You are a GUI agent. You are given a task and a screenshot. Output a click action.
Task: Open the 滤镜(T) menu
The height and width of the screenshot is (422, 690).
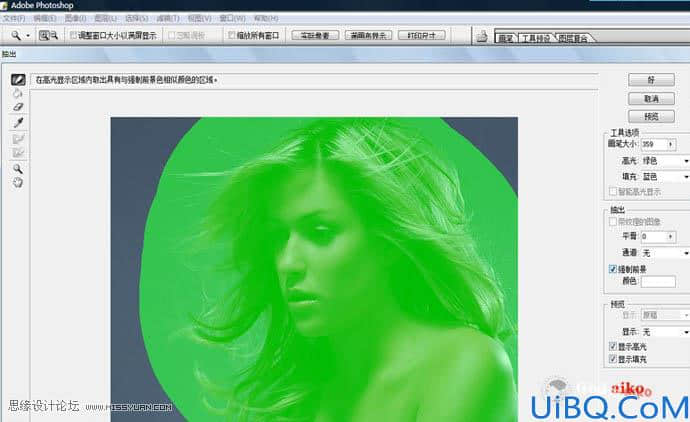click(x=168, y=18)
